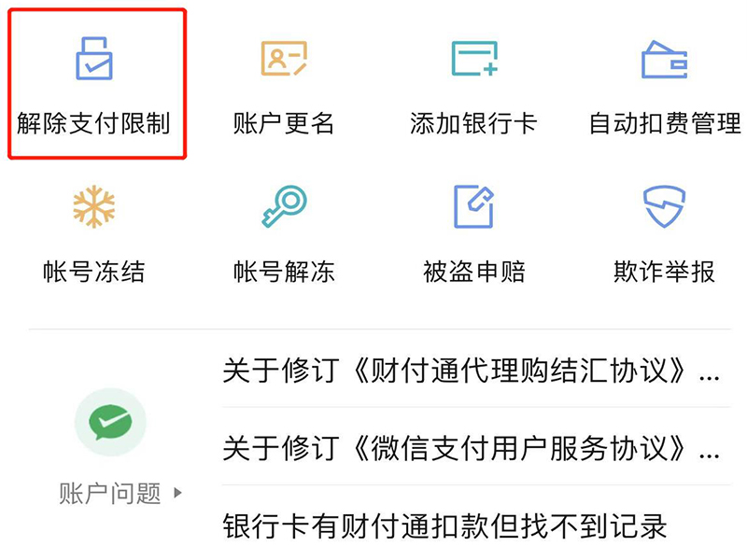Open the 财付通代理购结汇协议 revision notice
This screenshot has height=560, width=747.
[472, 370]
